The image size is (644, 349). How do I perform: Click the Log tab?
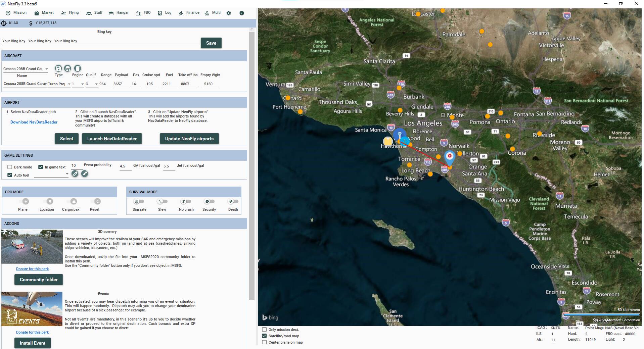pos(165,13)
